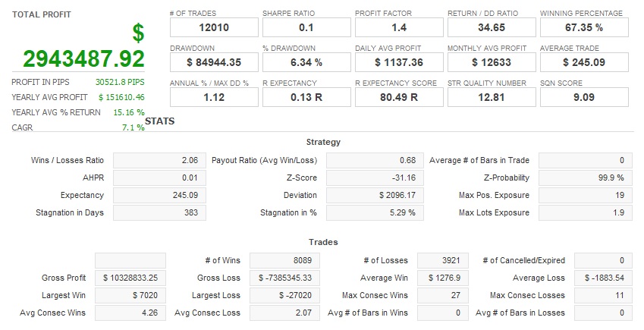Screen dimensions: 644x330
Task: Select the Sharpe Ratio value field
Action: point(306,28)
